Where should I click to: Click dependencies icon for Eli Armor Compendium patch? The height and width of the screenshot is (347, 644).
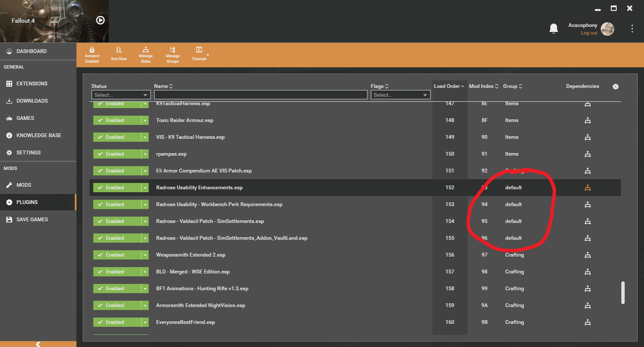(x=588, y=171)
